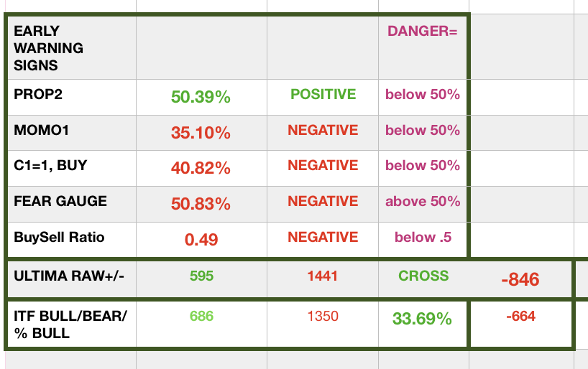Select the POSITIVE status cell
This screenshot has width=588, height=369.
click(x=323, y=95)
